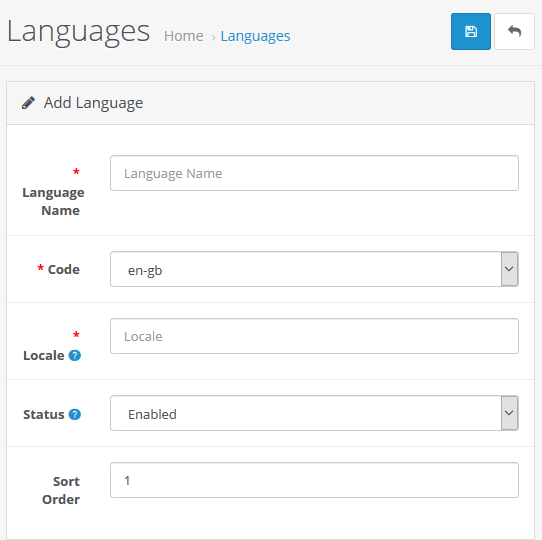Click the Sort Order field containing 1
Screen dimensions: 542x540
click(314, 480)
